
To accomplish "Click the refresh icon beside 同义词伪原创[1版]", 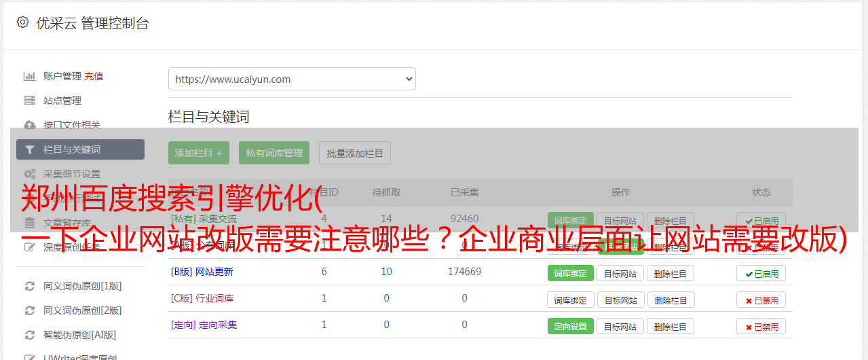I will 29,286.
